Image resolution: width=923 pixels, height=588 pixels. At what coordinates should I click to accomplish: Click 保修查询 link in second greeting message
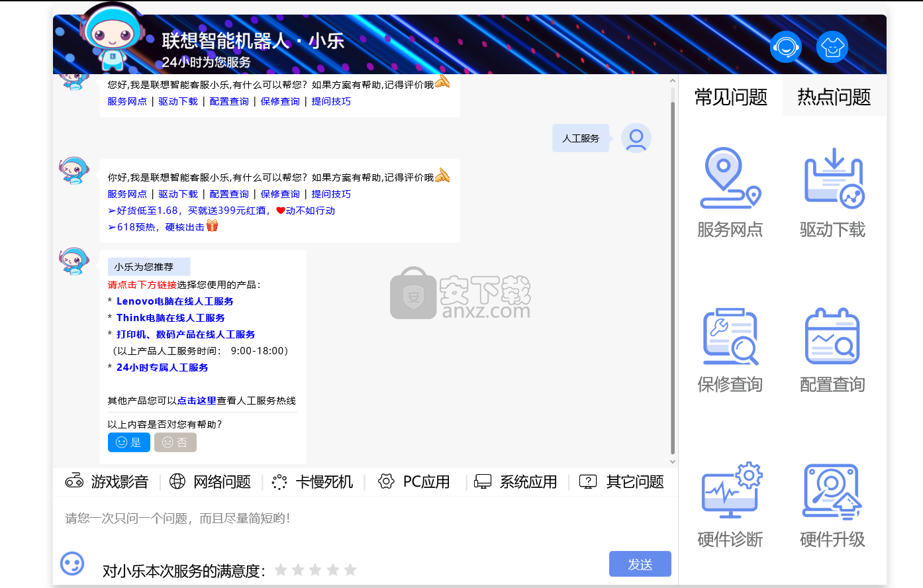point(280,194)
